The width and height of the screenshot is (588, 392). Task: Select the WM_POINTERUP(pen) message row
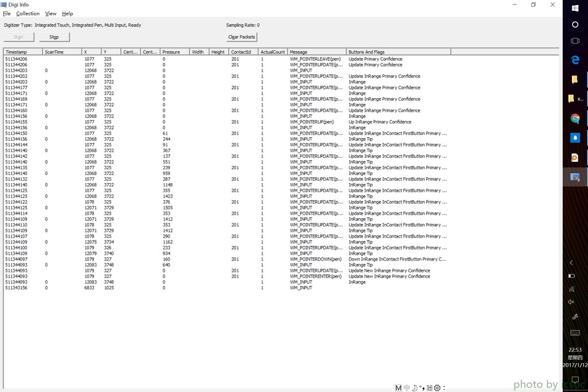pyautogui.click(x=227, y=122)
